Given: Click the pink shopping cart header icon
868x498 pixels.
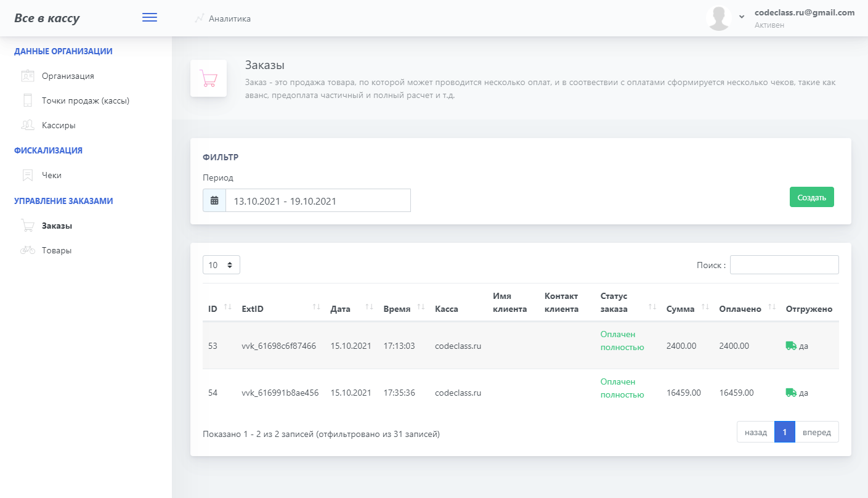Looking at the screenshot, I should click(209, 78).
